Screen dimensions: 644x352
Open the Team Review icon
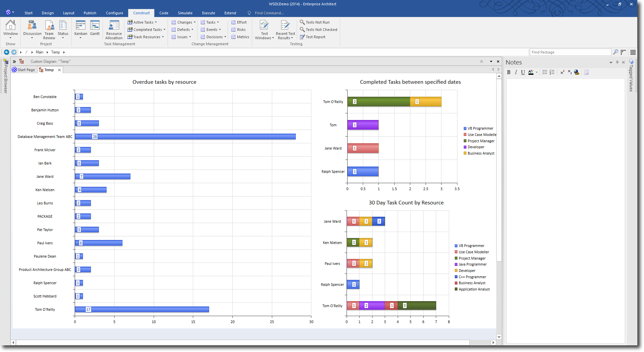point(49,26)
